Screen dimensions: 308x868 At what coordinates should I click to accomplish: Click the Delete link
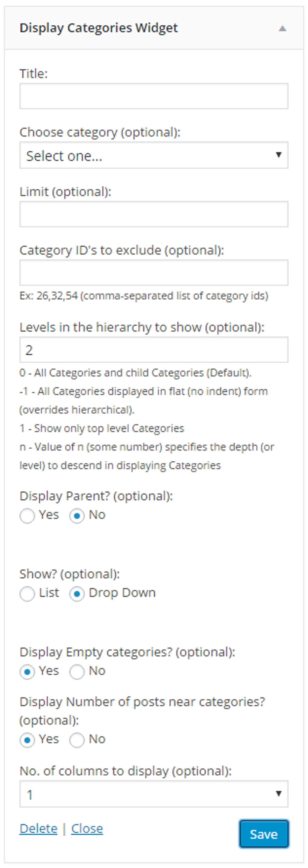[x=38, y=829]
